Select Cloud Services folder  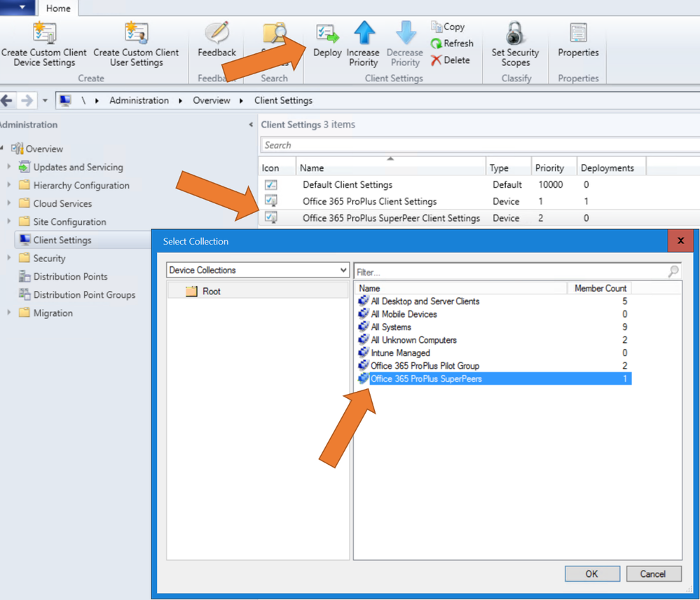(62, 203)
